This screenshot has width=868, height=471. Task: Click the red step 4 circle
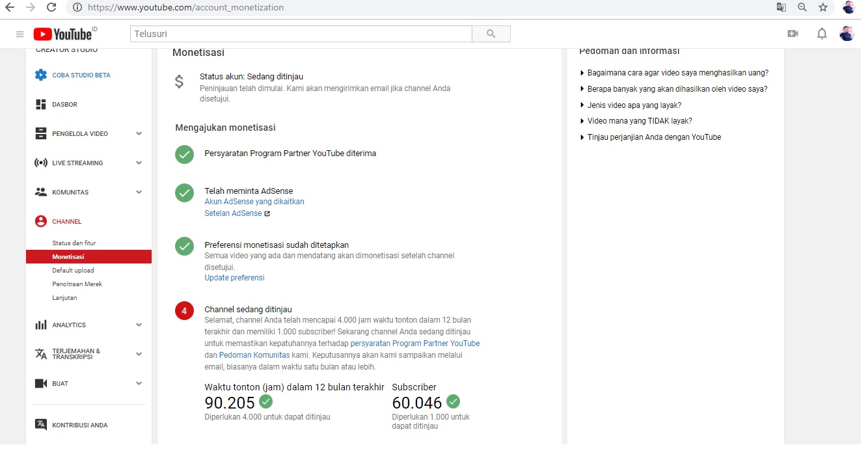184,312
